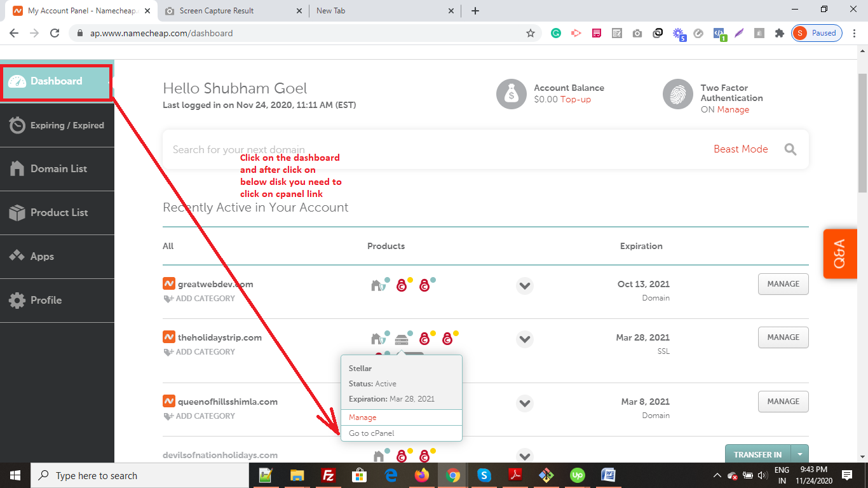Click MANAGE button for theholidaystrip.com
The width and height of the screenshot is (868, 488).
point(783,337)
